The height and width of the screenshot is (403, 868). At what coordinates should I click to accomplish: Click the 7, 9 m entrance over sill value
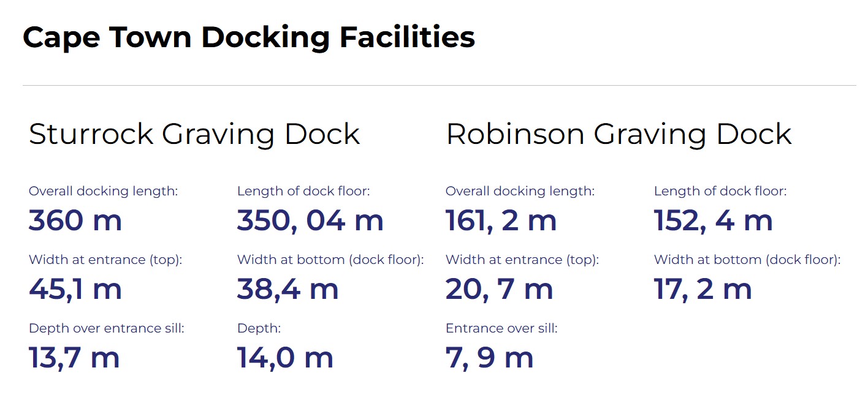(489, 358)
